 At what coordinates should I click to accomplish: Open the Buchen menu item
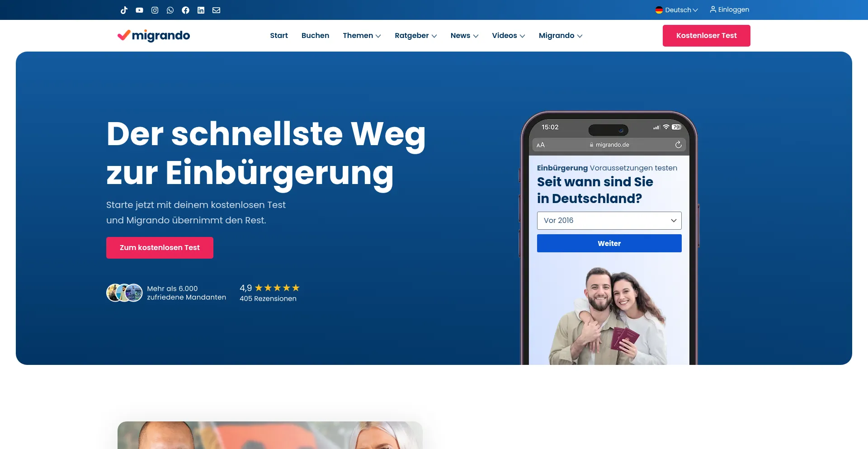(x=315, y=35)
